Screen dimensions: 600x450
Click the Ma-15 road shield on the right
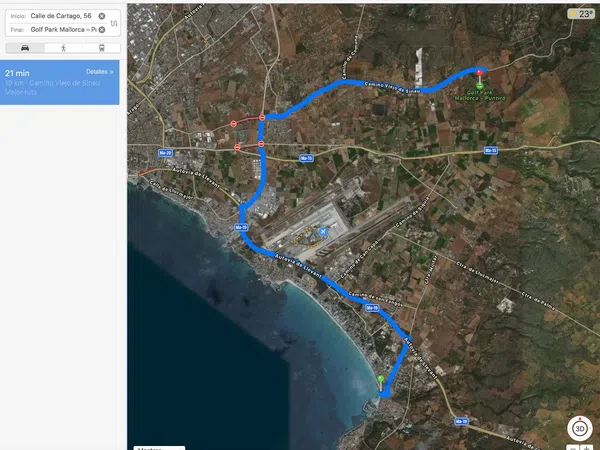490,150
